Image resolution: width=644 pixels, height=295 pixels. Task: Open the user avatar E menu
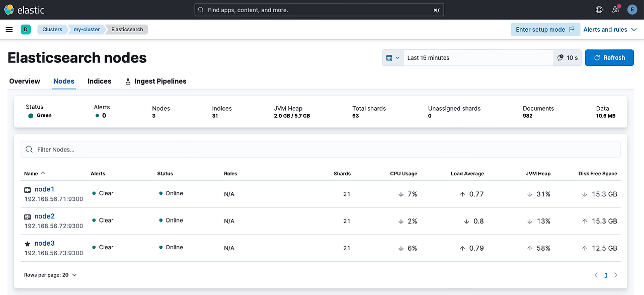(x=632, y=10)
